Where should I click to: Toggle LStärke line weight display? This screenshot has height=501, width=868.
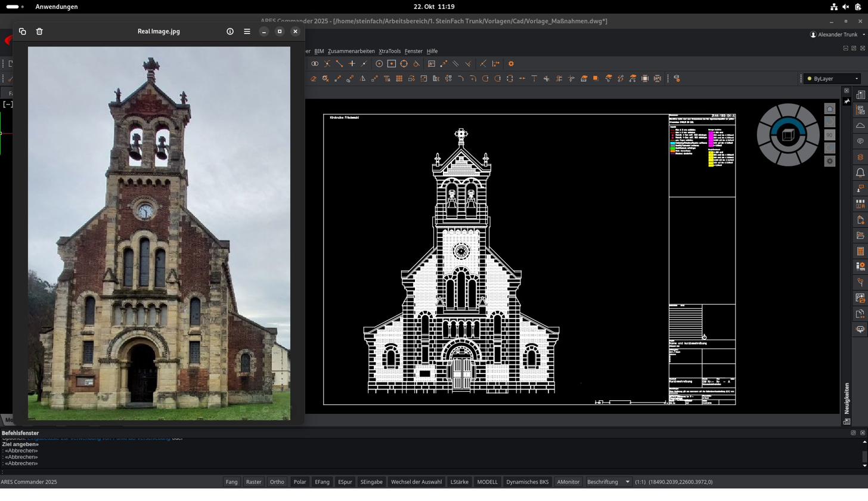click(x=459, y=482)
